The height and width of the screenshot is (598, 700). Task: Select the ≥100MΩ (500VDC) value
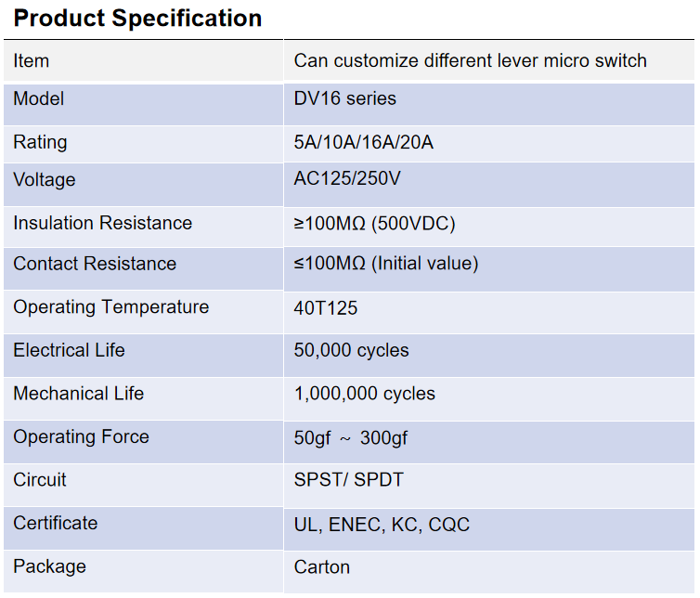click(374, 224)
